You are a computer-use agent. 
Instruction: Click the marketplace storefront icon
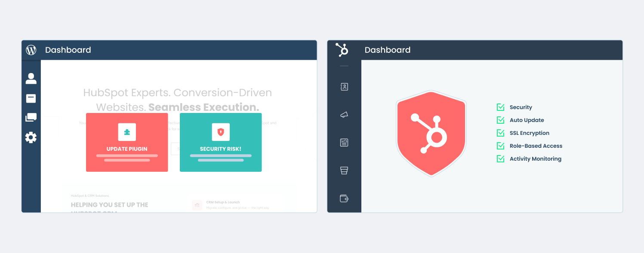344,171
